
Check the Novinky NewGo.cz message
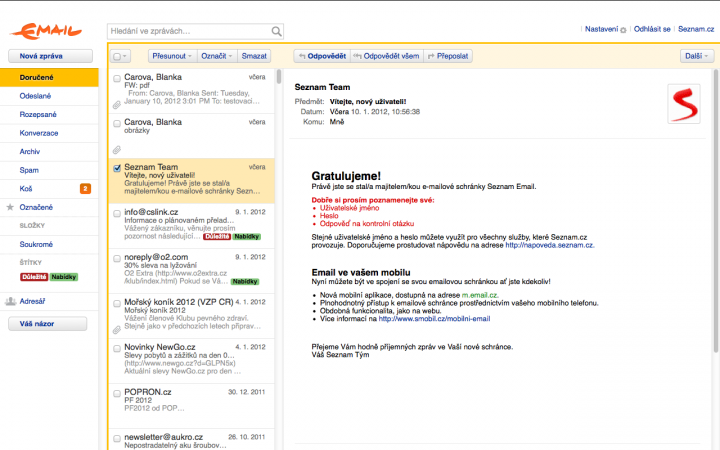click(x=117, y=349)
